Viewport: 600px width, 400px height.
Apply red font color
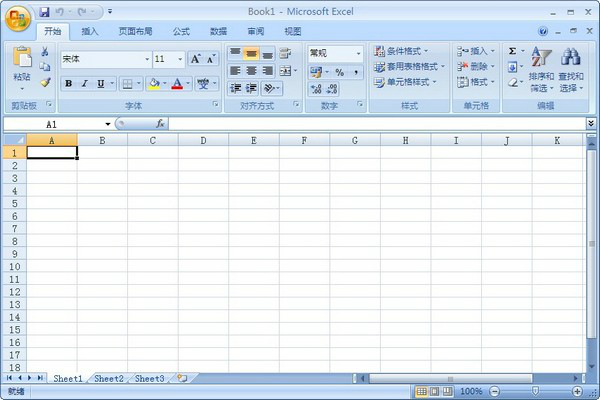pos(177,83)
